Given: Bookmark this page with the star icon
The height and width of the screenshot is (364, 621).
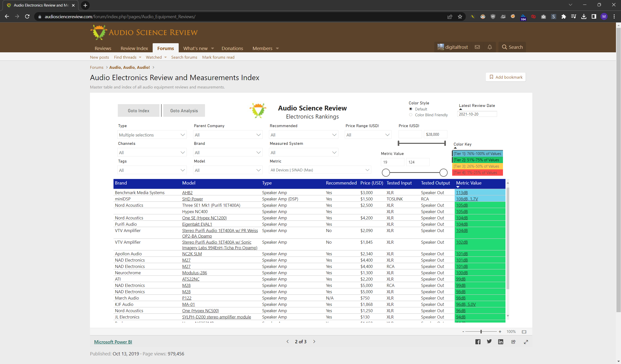Looking at the screenshot, I should [x=460, y=17].
